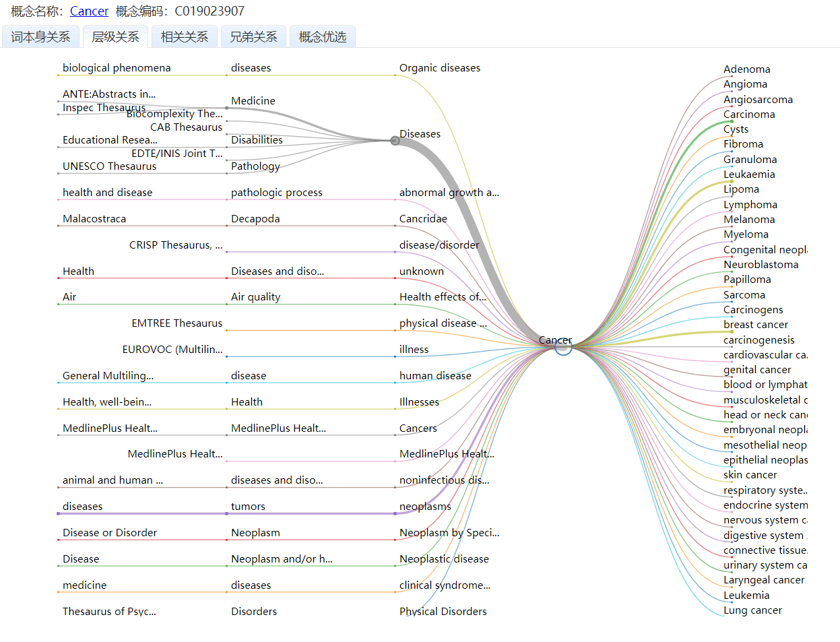The image size is (840, 642).
Task: Click the biological phenomena node
Action: point(117,68)
